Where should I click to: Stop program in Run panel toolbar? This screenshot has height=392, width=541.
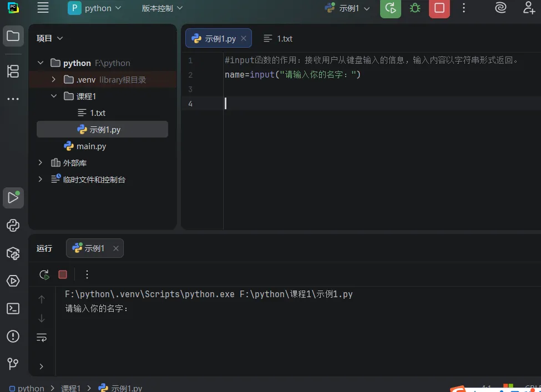point(63,274)
